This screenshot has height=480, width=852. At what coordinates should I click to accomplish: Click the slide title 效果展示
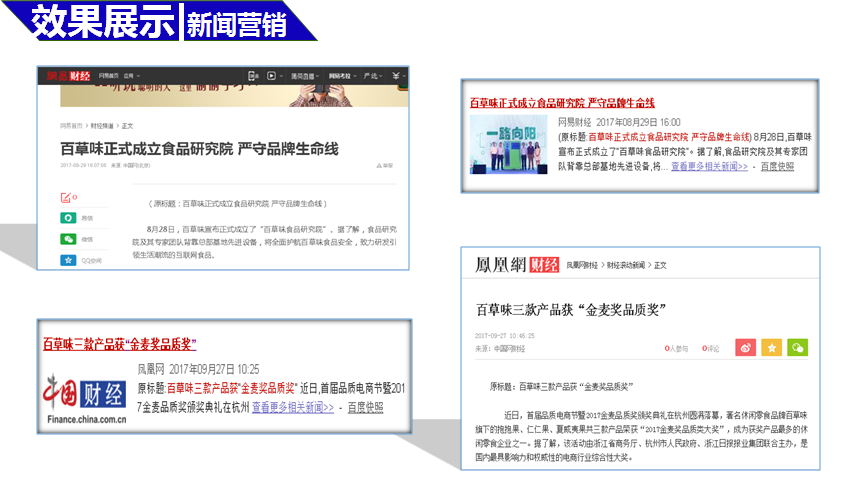(104, 21)
